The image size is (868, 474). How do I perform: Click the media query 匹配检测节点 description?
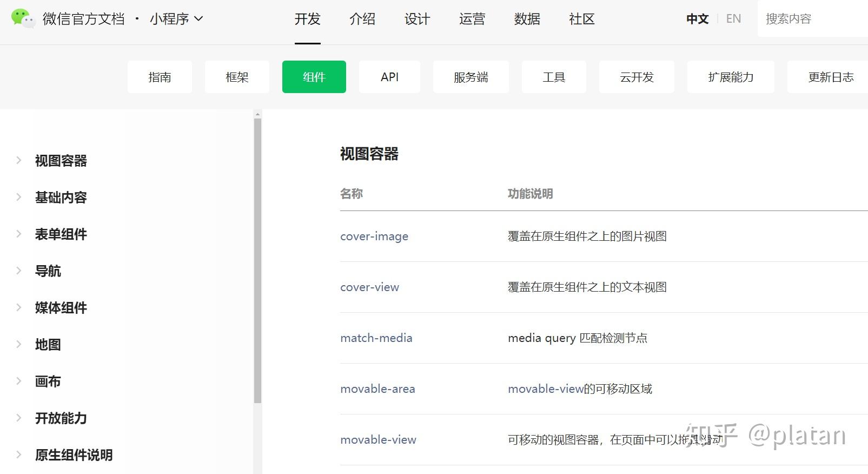click(578, 338)
